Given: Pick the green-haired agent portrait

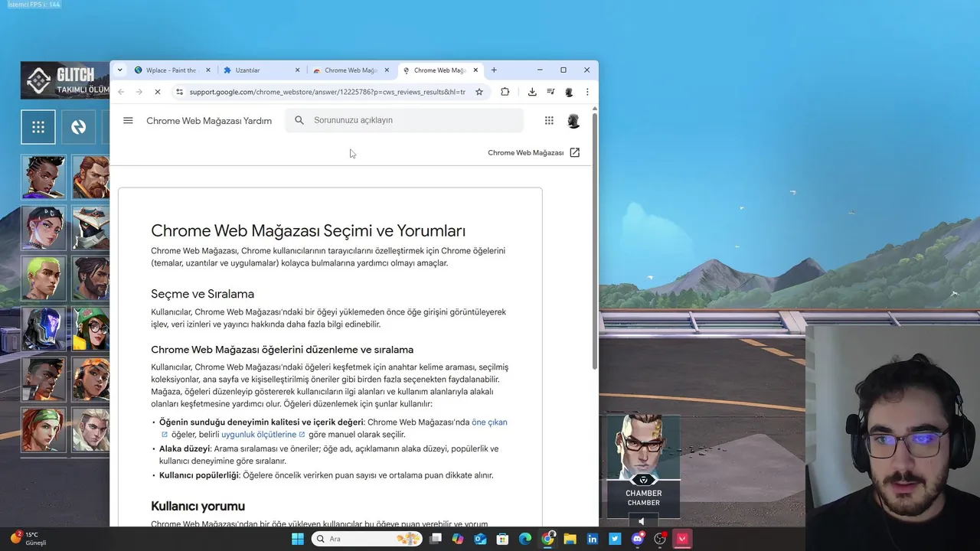Looking at the screenshot, I should coord(44,278).
